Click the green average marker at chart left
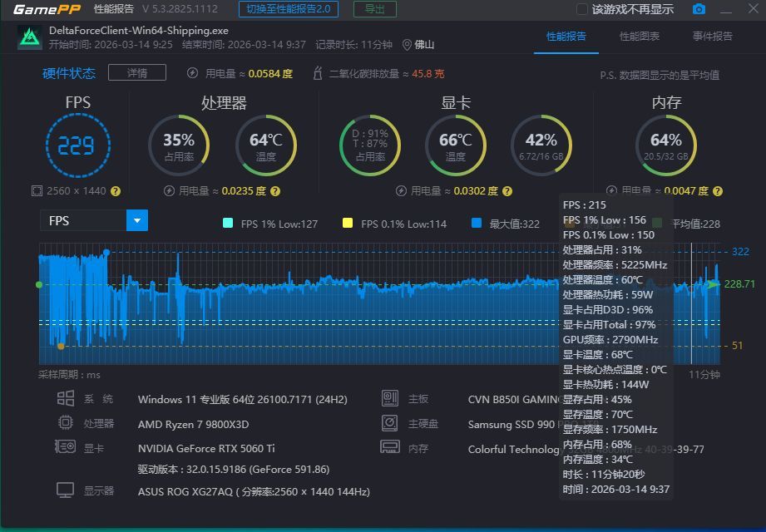This screenshot has width=766, height=532. [x=39, y=284]
